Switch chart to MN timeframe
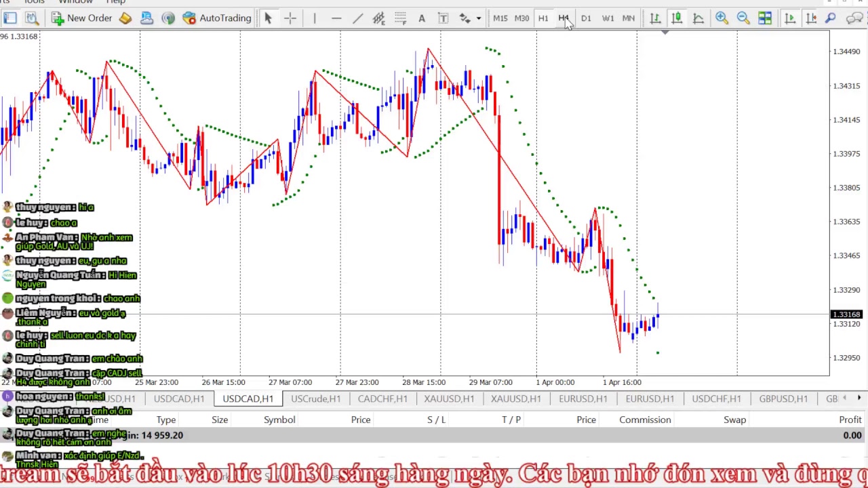The height and width of the screenshot is (488, 868). tap(629, 18)
